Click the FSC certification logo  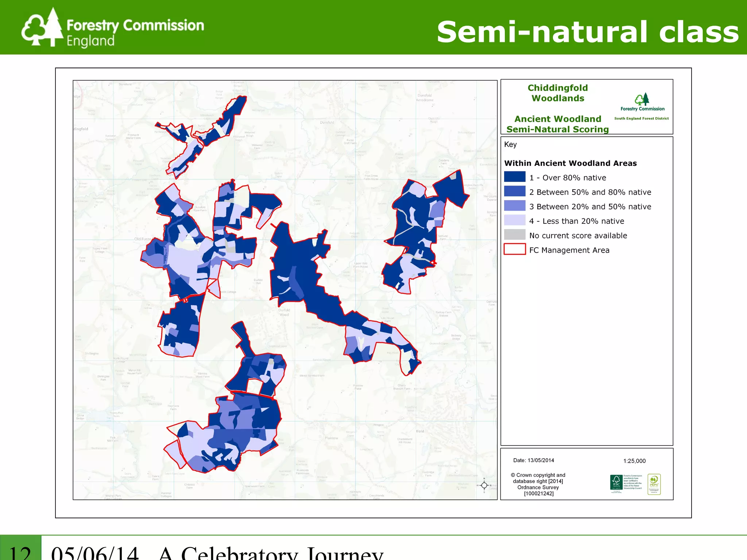click(x=616, y=482)
